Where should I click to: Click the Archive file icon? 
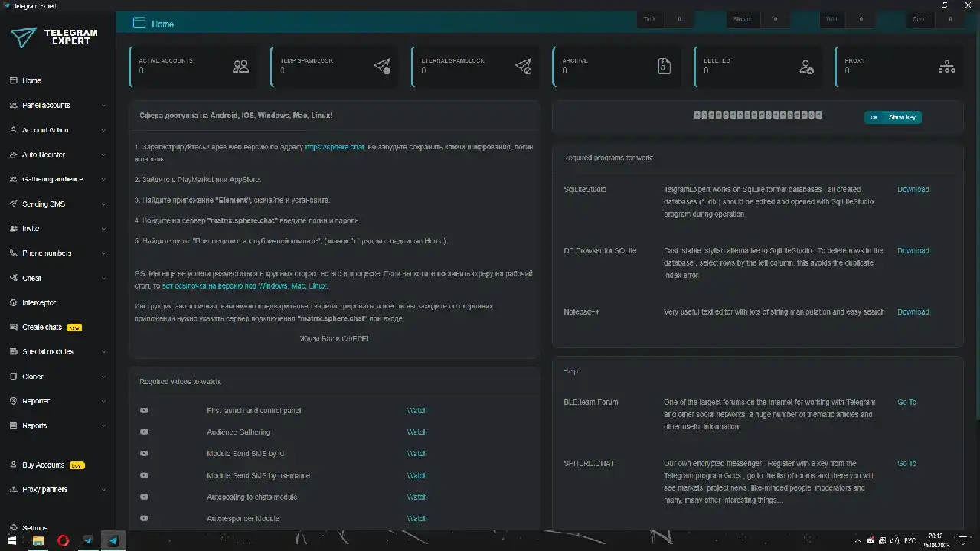[x=664, y=67]
